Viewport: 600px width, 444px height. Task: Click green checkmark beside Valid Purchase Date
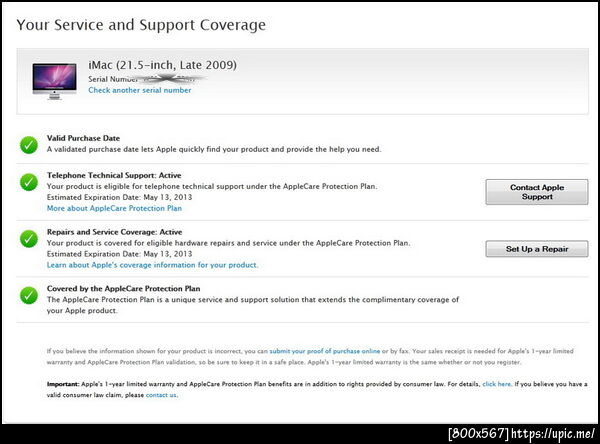(x=29, y=145)
